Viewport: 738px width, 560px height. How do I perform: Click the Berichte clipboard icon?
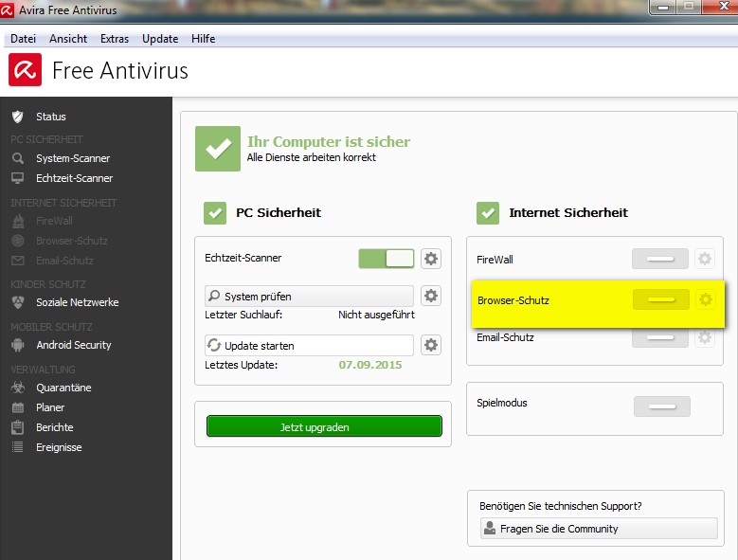point(18,427)
